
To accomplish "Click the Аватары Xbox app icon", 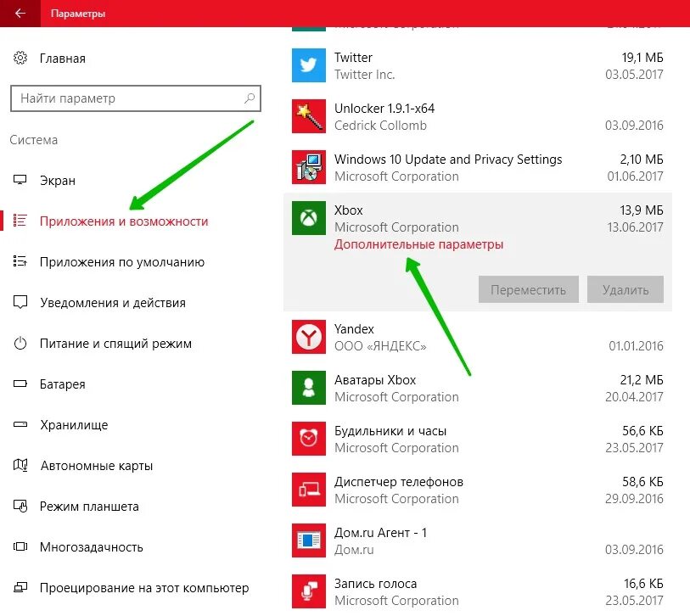I will click(308, 388).
